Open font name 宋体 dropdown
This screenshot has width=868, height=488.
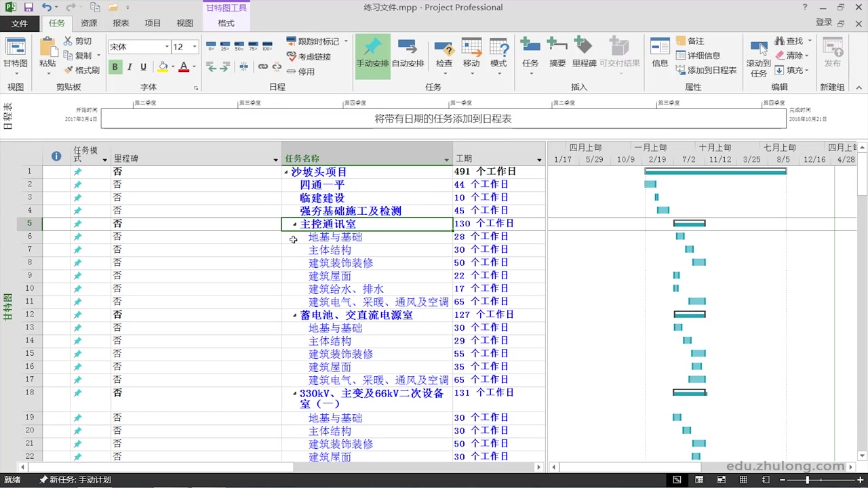(x=167, y=47)
